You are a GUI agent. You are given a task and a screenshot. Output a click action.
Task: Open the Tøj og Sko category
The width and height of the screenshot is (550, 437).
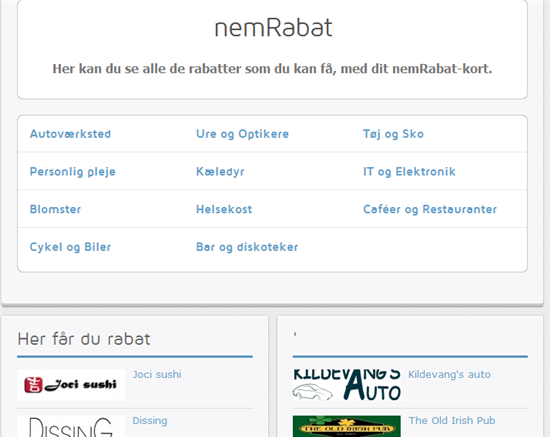[393, 134]
